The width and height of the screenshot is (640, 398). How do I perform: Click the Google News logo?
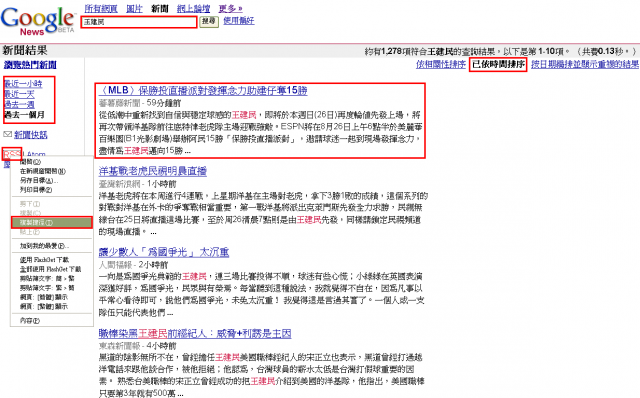tap(37, 20)
